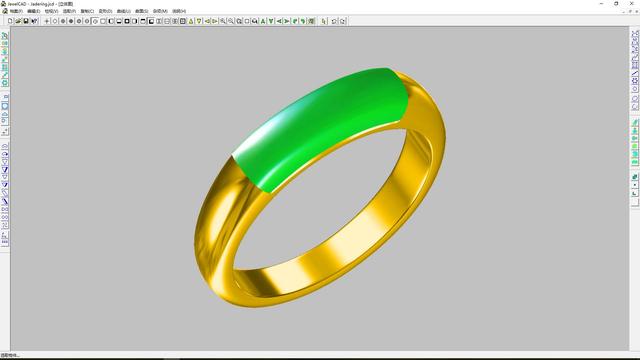
Task: Open the 曲线(U) Curve menu
Action: (124, 11)
